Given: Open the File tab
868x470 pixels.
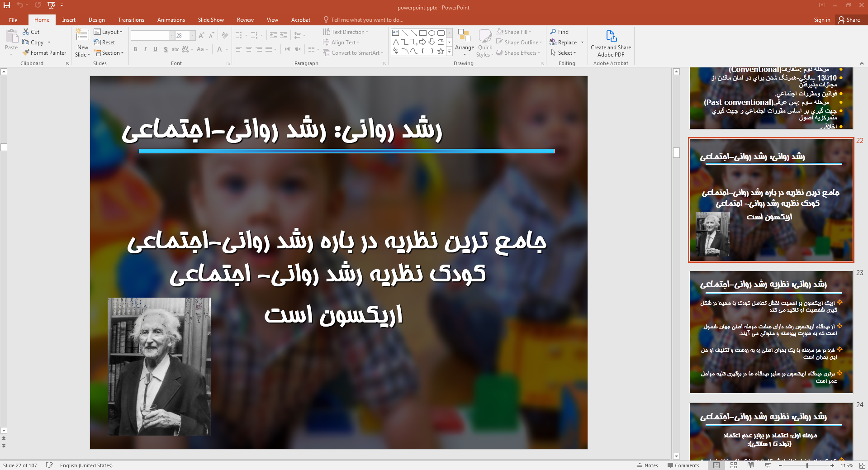Looking at the screenshot, I should tap(13, 20).
